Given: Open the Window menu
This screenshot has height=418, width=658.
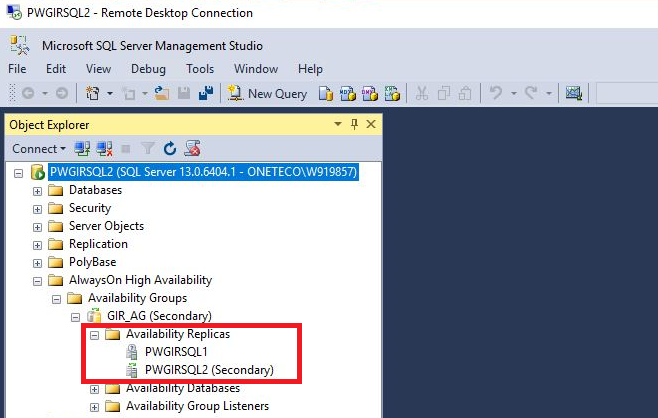Looking at the screenshot, I should [x=256, y=69].
